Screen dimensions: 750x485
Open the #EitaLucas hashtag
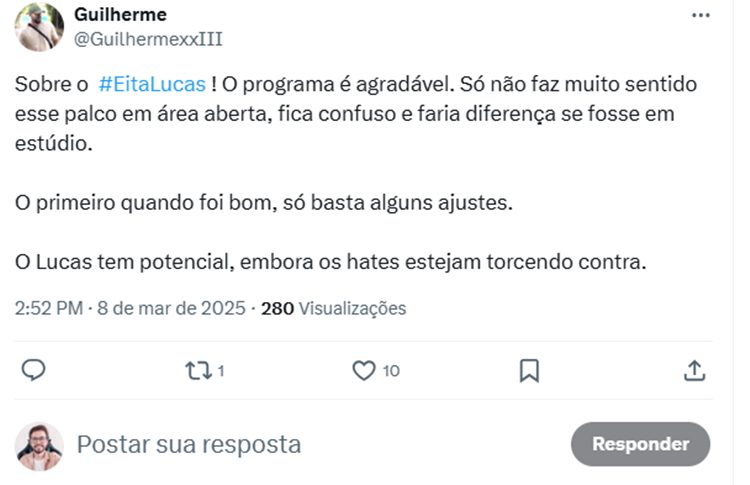(x=153, y=85)
